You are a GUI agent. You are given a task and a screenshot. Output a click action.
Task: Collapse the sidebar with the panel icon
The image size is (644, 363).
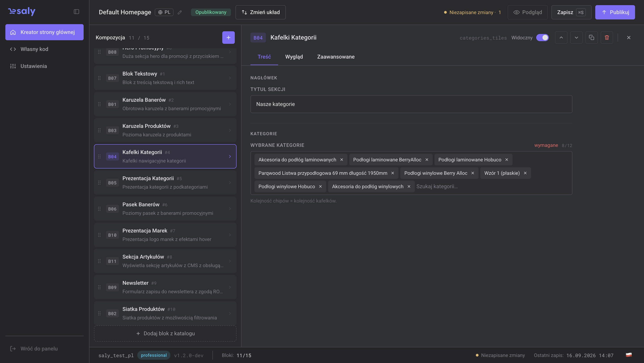pyautogui.click(x=76, y=12)
